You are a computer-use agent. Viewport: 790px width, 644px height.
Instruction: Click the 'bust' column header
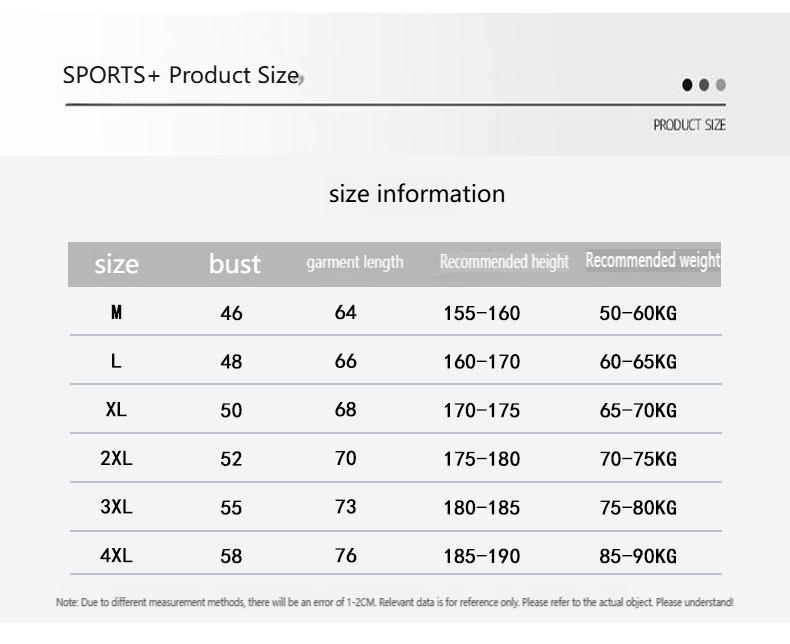pyautogui.click(x=234, y=264)
